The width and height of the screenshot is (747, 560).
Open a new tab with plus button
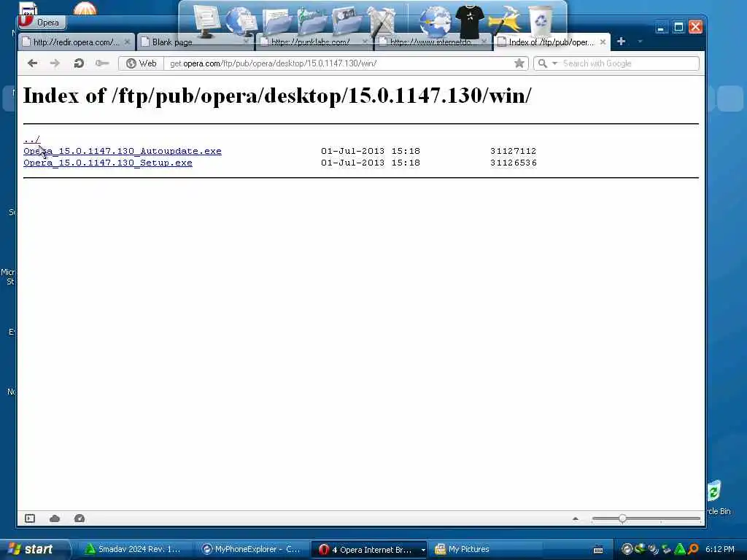point(621,42)
